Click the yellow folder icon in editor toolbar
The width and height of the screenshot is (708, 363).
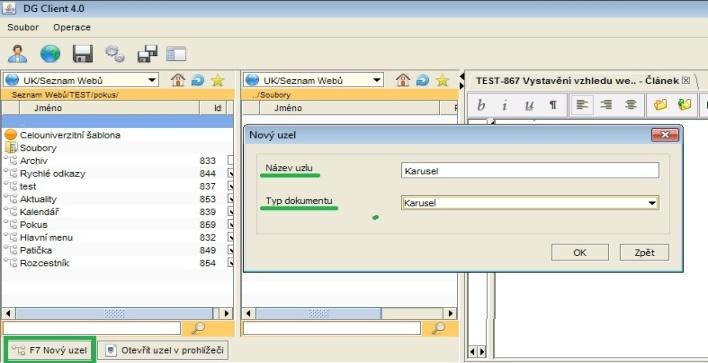click(661, 105)
